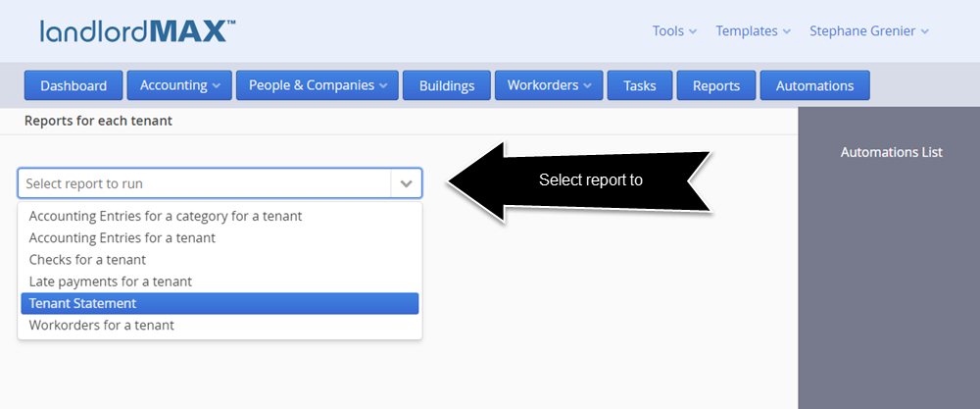Screen dimensions: 980x409
Task: Select Checks for a tenant report
Action: 88,260
